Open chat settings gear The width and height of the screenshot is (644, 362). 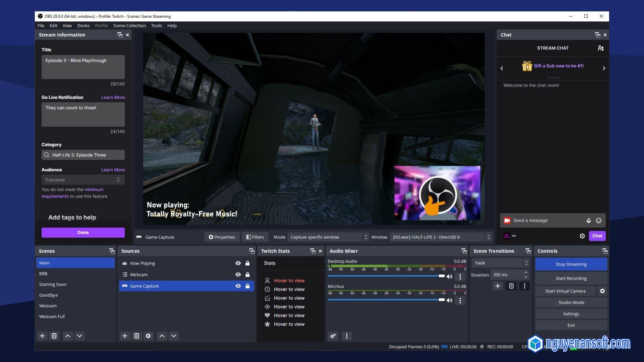pyautogui.click(x=582, y=236)
